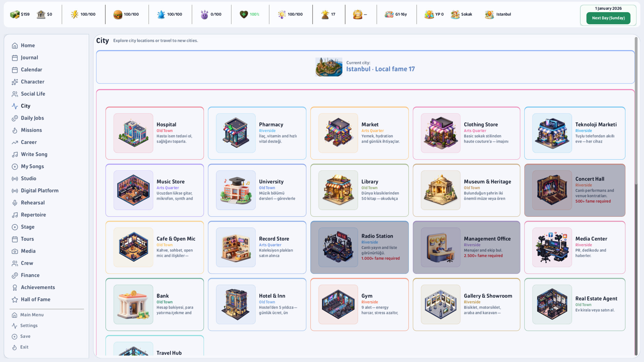The image size is (644, 362).
Task: Click the hydration water drop icon
Action: 161,14
